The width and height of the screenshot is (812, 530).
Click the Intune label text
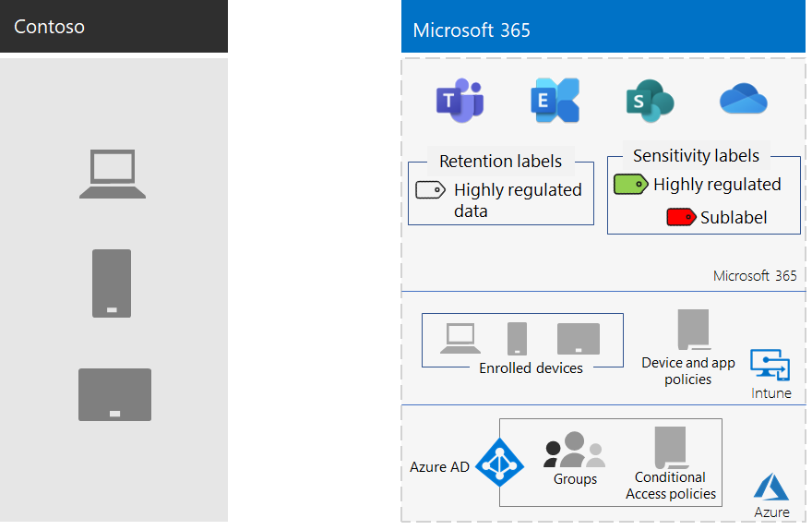(771, 392)
